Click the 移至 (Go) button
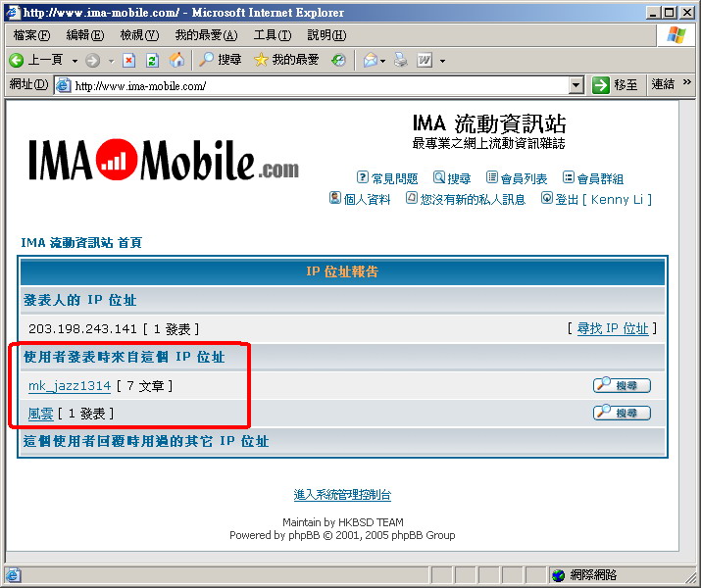701x588 pixels. pos(616,85)
